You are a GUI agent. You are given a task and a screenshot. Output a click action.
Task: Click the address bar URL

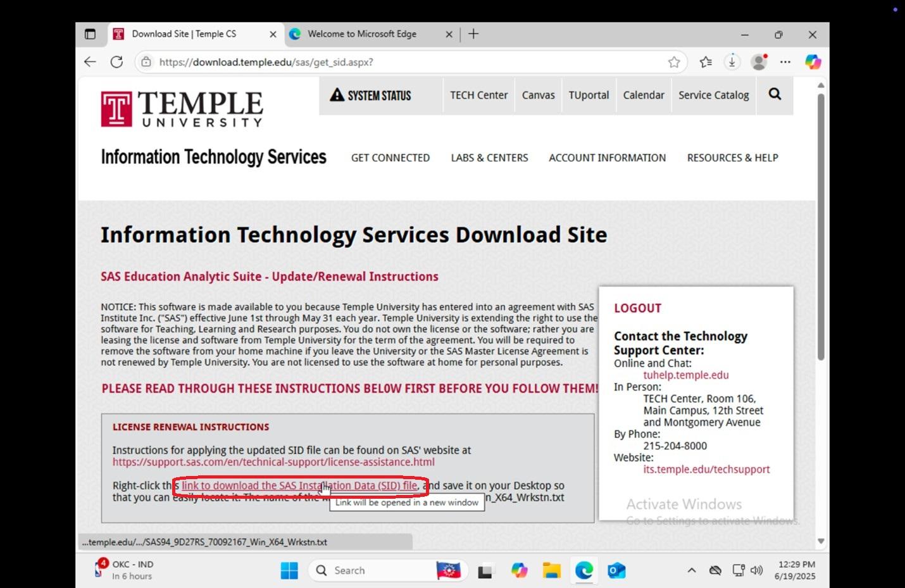[x=266, y=62]
